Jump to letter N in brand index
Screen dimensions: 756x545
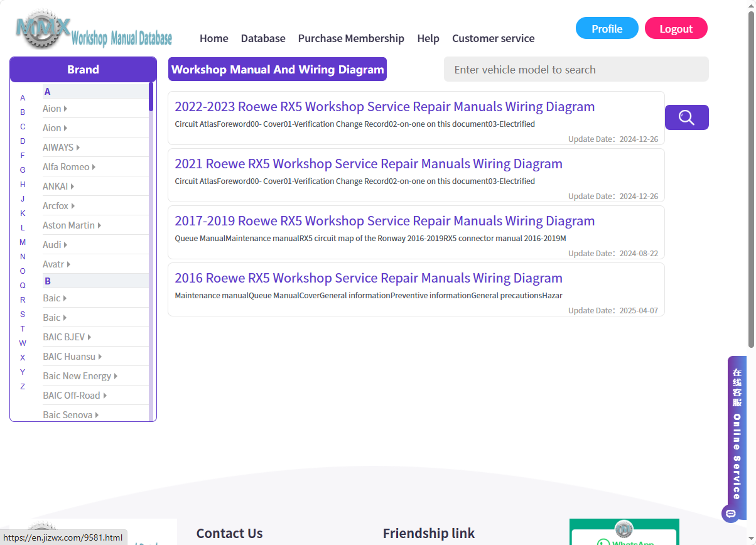(x=23, y=257)
